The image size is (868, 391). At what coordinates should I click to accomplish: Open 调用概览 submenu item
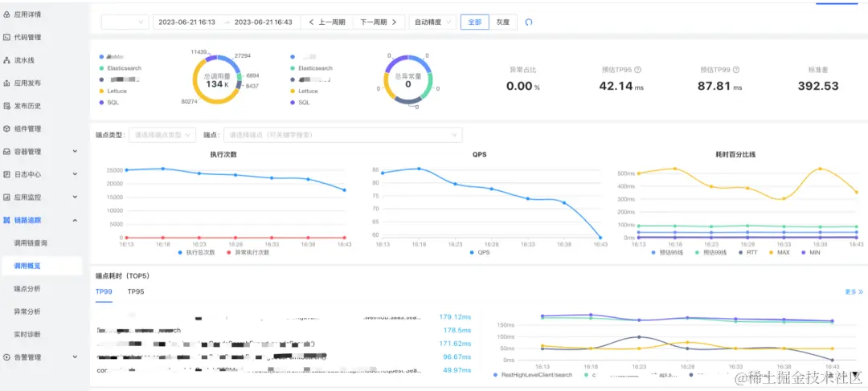coord(27,266)
